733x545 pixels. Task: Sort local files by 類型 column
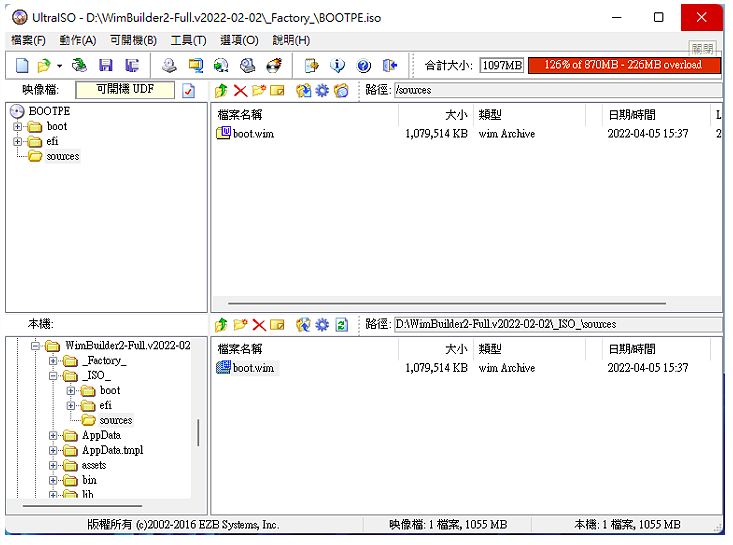(529, 350)
